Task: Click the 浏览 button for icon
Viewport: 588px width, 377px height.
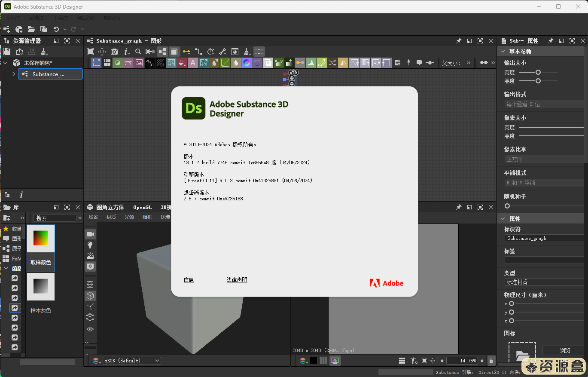Action: (564, 350)
